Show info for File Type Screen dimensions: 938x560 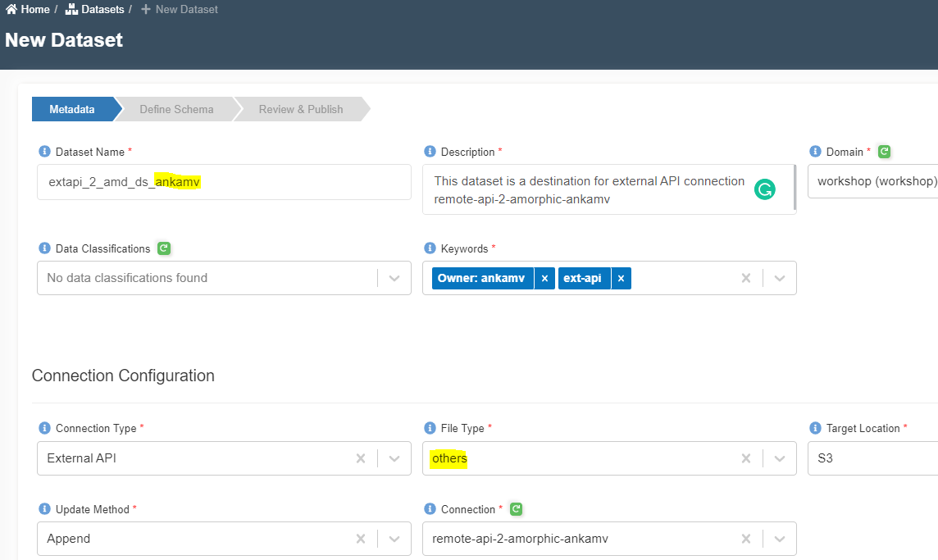(x=430, y=428)
